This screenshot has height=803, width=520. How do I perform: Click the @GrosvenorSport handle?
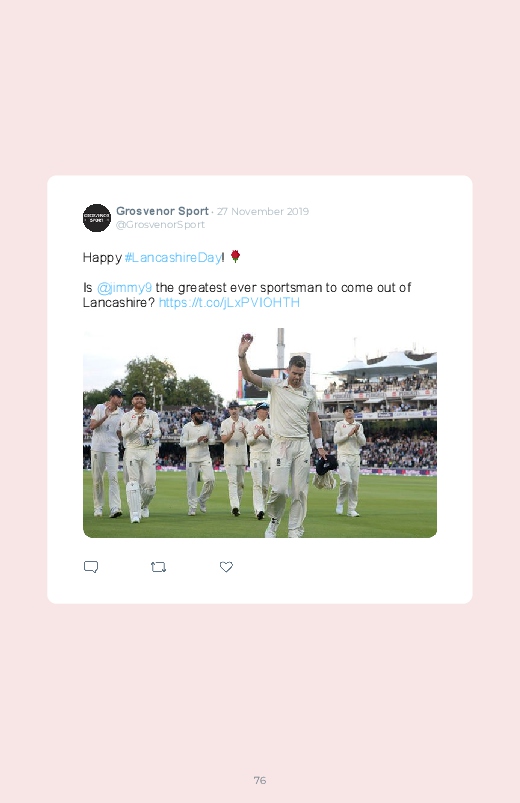160,225
